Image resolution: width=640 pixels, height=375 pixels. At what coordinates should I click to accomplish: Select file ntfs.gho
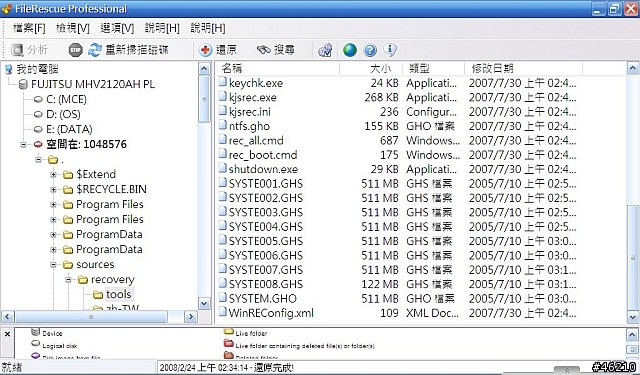pyautogui.click(x=249, y=126)
